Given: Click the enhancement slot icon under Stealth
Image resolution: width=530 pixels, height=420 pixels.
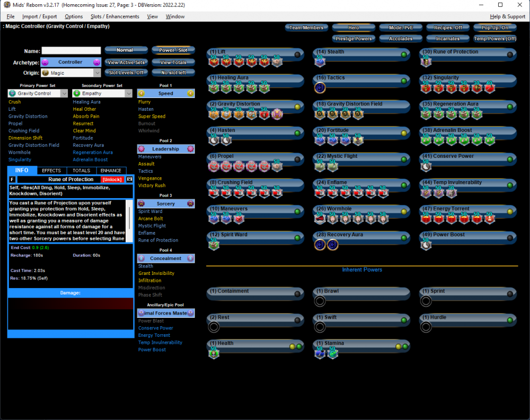Looking at the screenshot, I should (x=320, y=62).
